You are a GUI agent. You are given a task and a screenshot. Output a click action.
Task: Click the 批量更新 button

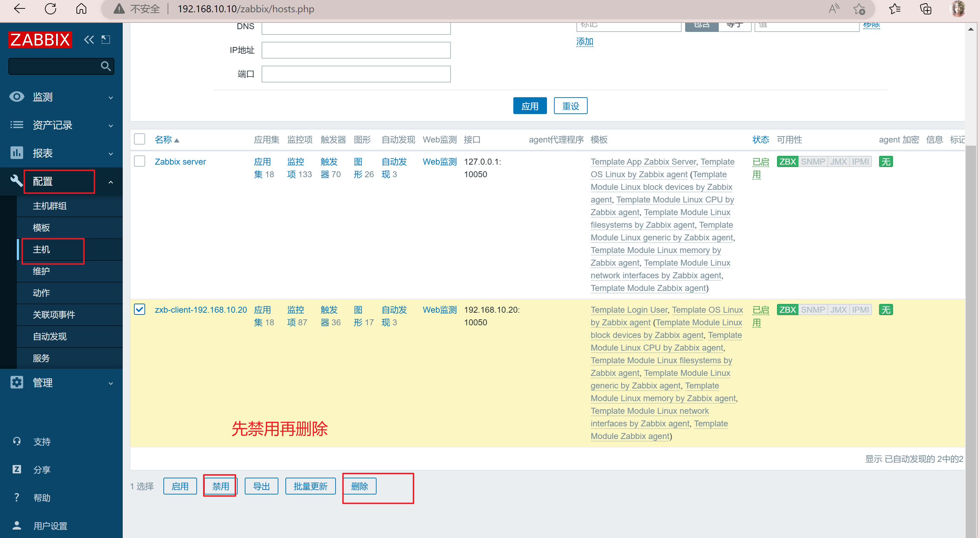click(x=310, y=486)
